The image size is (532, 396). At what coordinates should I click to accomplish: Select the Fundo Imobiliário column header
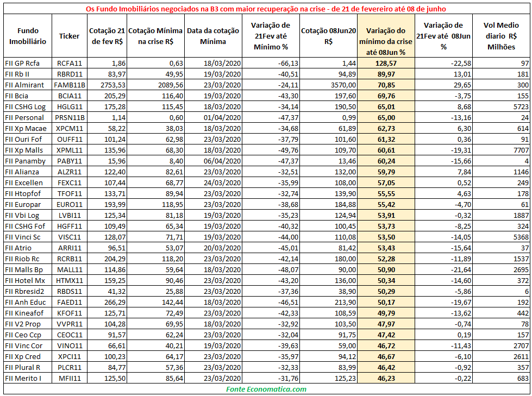click(28, 36)
